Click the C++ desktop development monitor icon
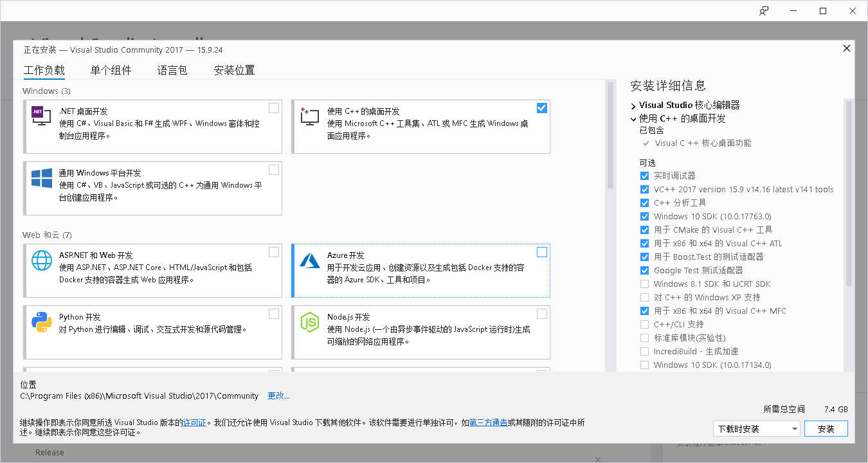 point(309,116)
